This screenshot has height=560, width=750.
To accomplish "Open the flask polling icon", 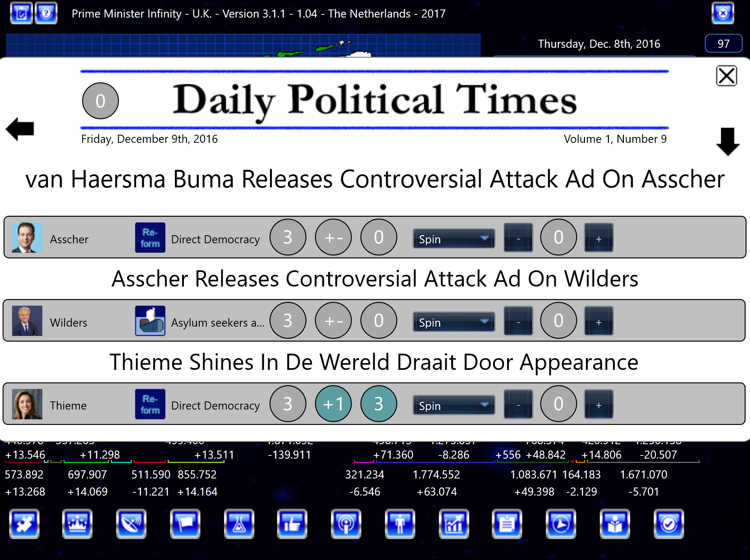I will [239, 524].
